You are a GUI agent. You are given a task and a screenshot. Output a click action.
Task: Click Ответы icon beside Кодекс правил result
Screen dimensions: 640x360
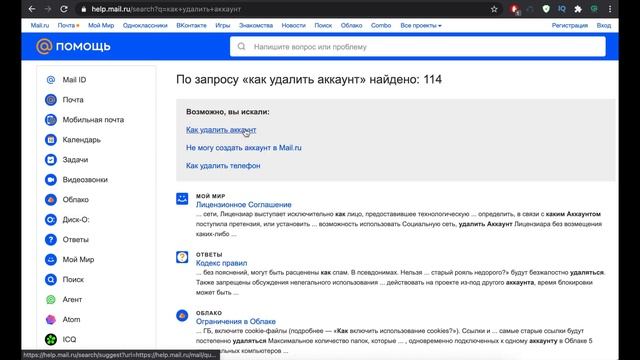[x=182, y=257]
